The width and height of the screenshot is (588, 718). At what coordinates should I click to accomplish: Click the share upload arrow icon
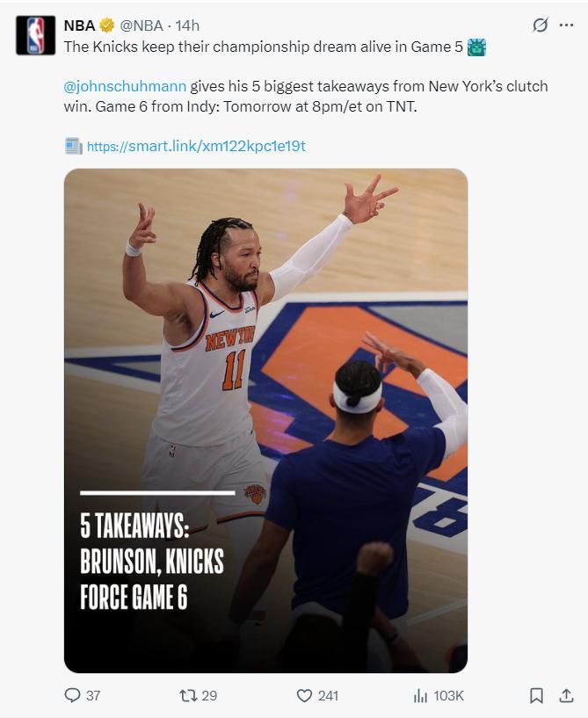[x=565, y=695]
